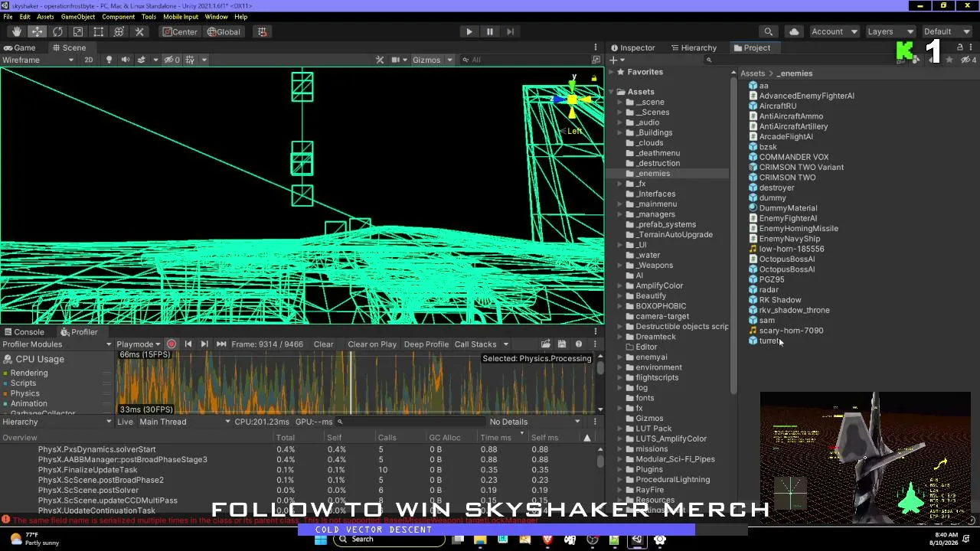
Task: Open cloud services icon
Action: point(794,31)
